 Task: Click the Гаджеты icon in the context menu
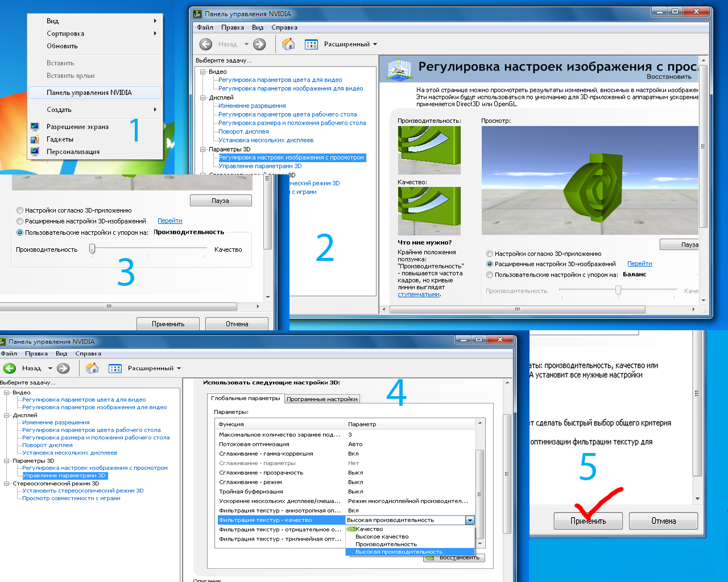coord(35,139)
